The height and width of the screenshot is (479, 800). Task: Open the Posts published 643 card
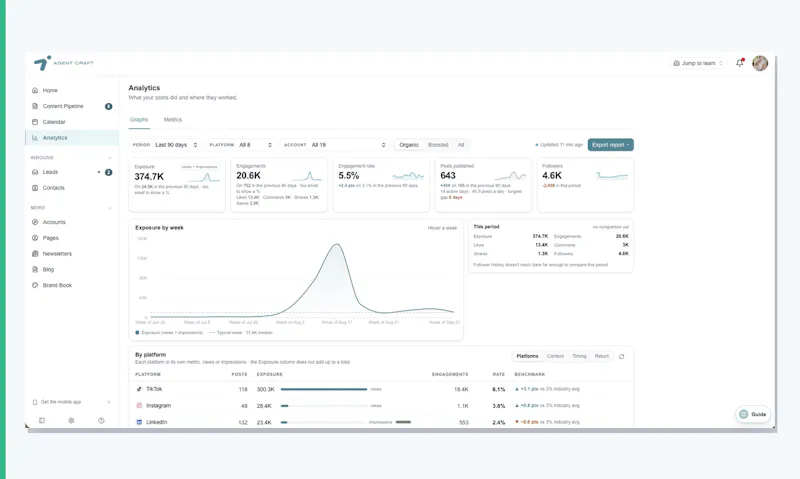pos(483,185)
